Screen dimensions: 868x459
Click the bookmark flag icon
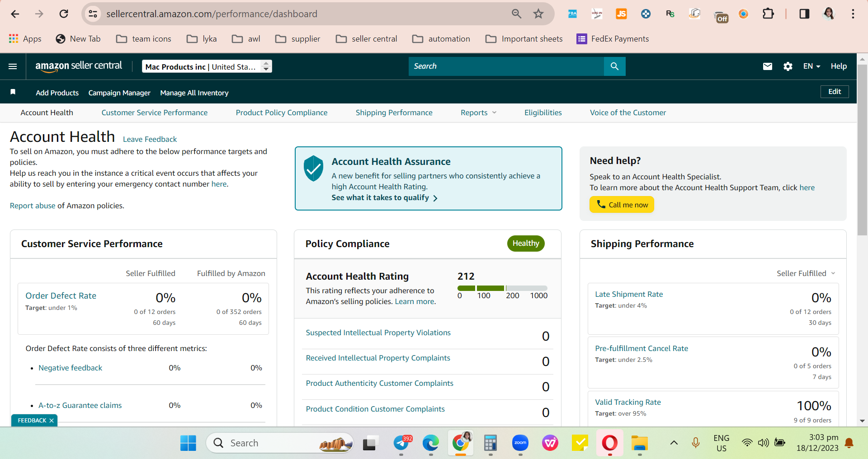pos(13,92)
